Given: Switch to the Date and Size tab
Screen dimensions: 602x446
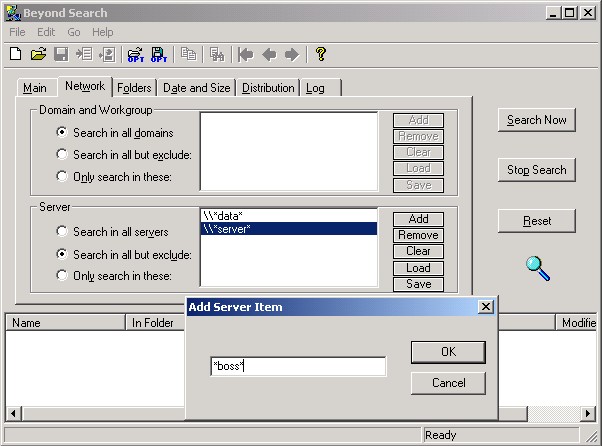Looking at the screenshot, I should coord(197,88).
